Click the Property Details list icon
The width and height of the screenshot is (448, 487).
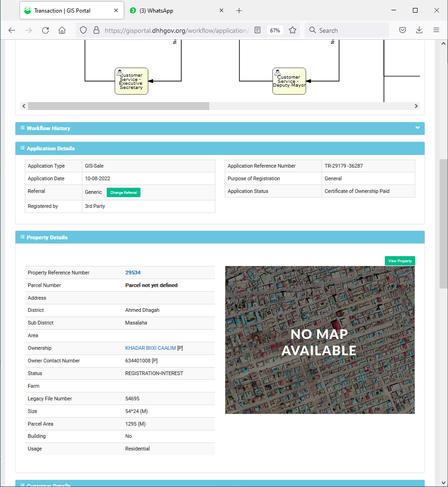coord(22,237)
